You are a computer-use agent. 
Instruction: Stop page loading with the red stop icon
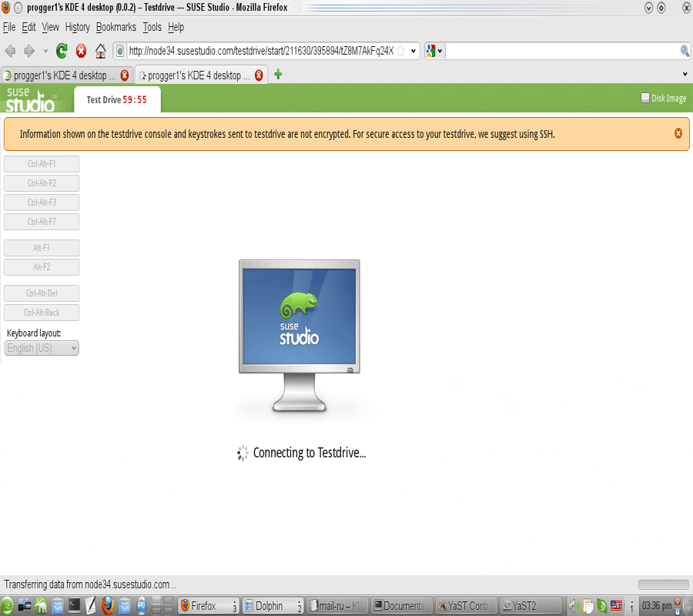tap(82, 52)
